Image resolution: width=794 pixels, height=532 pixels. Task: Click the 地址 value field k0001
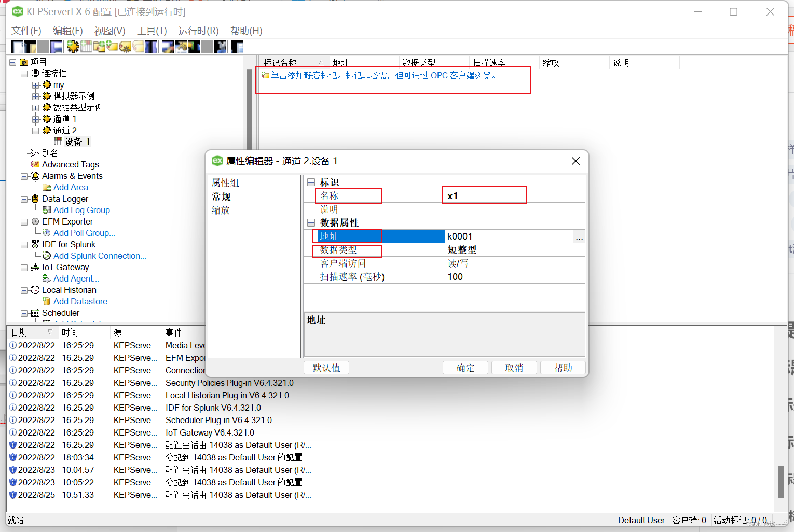tap(510, 236)
